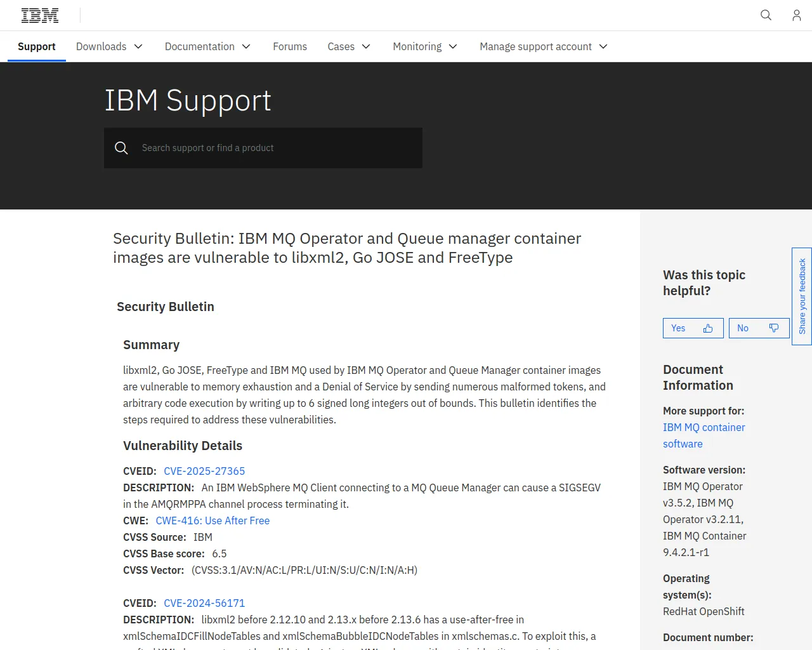Select the Support tab

click(x=37, y=46)
